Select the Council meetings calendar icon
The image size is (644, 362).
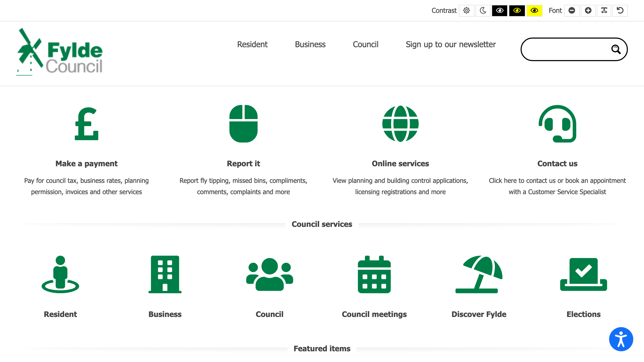pos(374,274)
